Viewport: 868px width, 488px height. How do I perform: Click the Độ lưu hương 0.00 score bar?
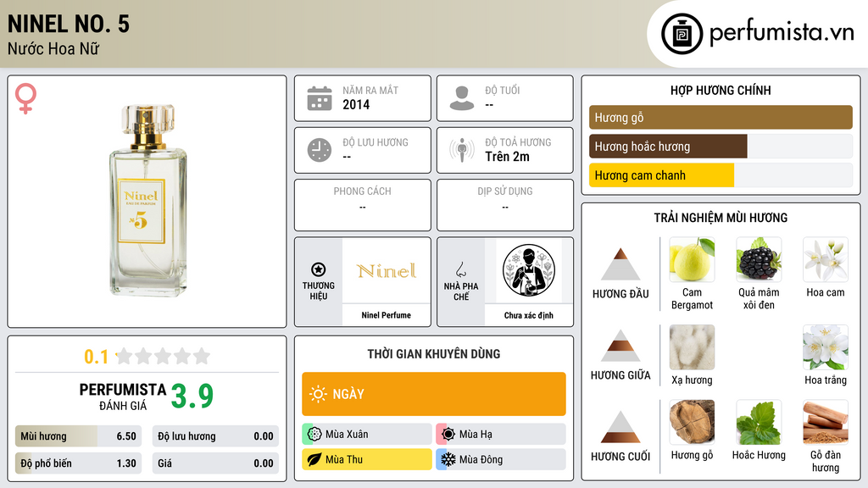tap(215, 436)
